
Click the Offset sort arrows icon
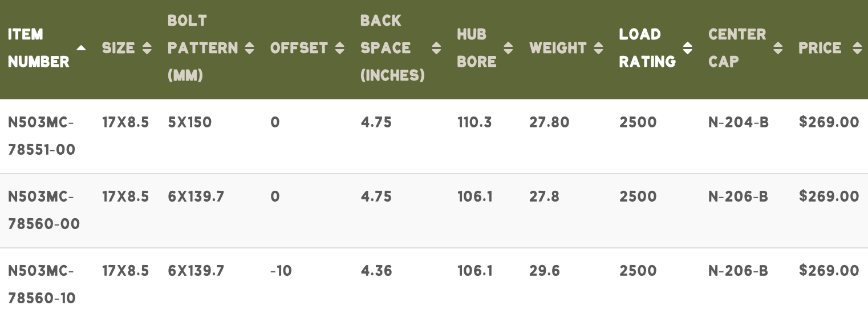pos(340,48)
